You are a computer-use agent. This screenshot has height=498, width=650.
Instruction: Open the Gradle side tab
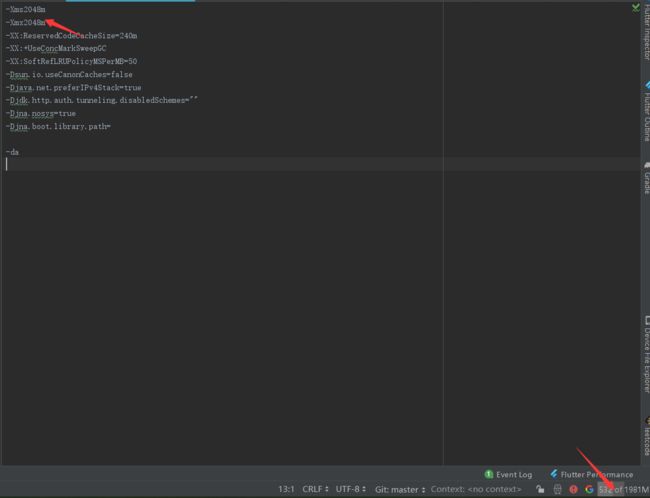(x=646, y=177)
